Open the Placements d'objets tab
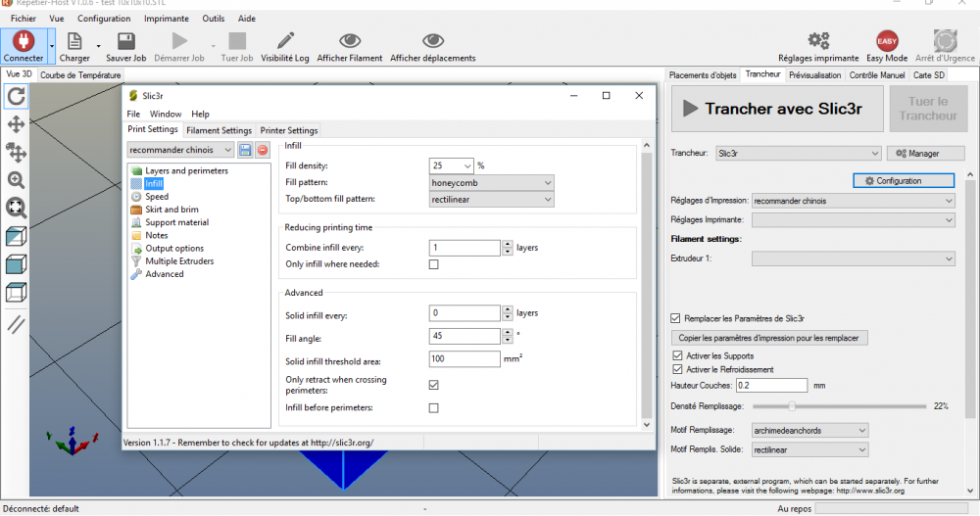The width and height of the screenshot is (980, 516). click(x=703, y=75)
